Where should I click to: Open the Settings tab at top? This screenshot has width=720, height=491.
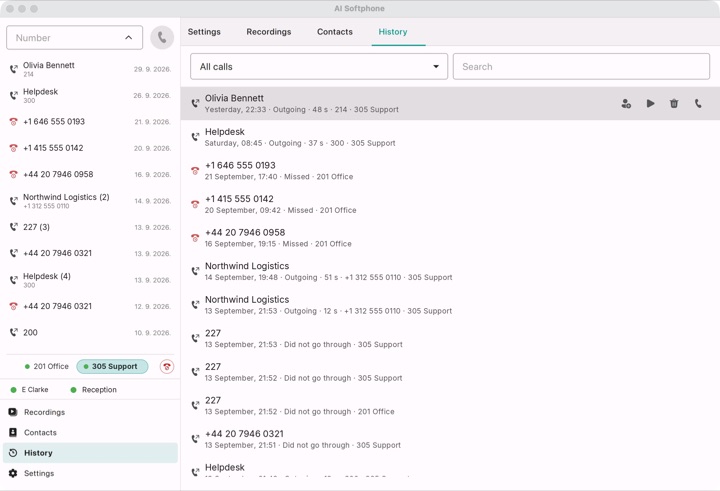[x=204, y=32]
